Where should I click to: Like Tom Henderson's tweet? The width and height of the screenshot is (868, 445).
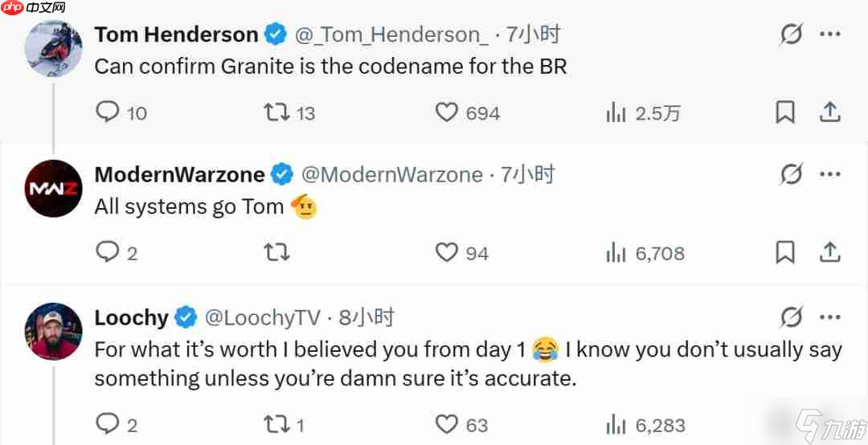(447, 112)
